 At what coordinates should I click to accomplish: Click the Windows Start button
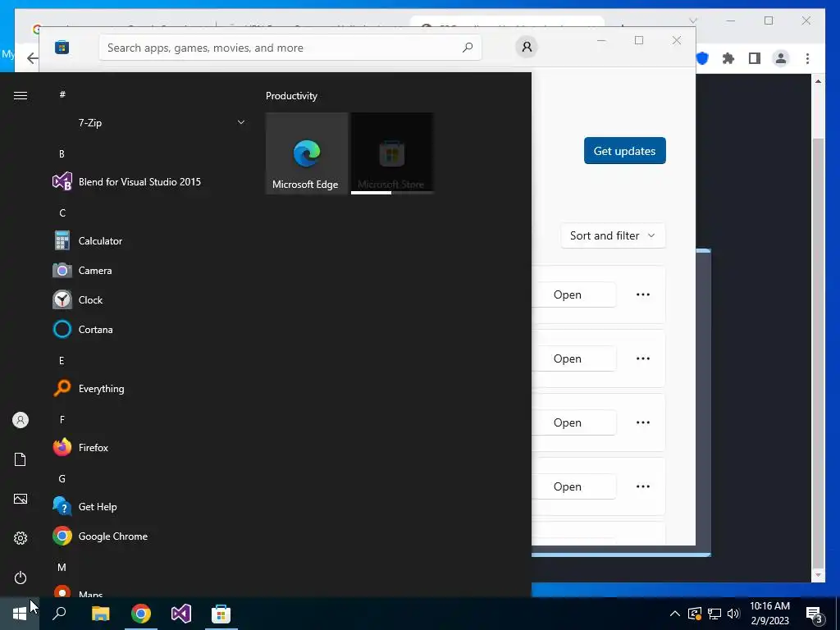pyautogui.click(x=20, y=614)
